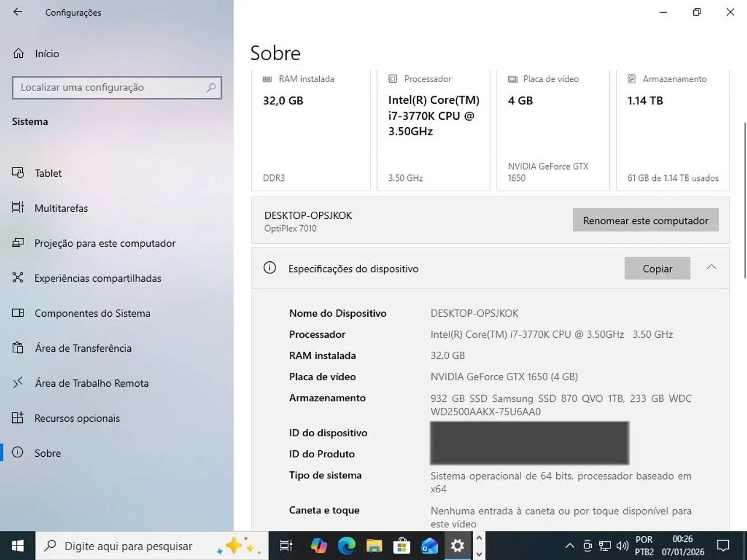Focus the Localizar uma configuração search field
This screenshot has height=560, width=747.
[117, 87]
